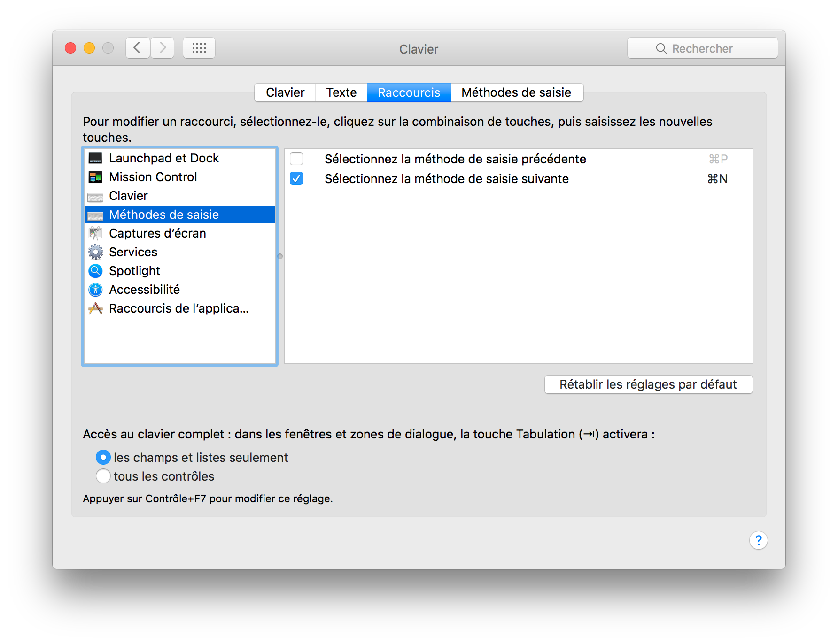Viewport: 838px width, 644px height.
Task: Click the Raccourcis de l'application icon
Action: [95, 308]
